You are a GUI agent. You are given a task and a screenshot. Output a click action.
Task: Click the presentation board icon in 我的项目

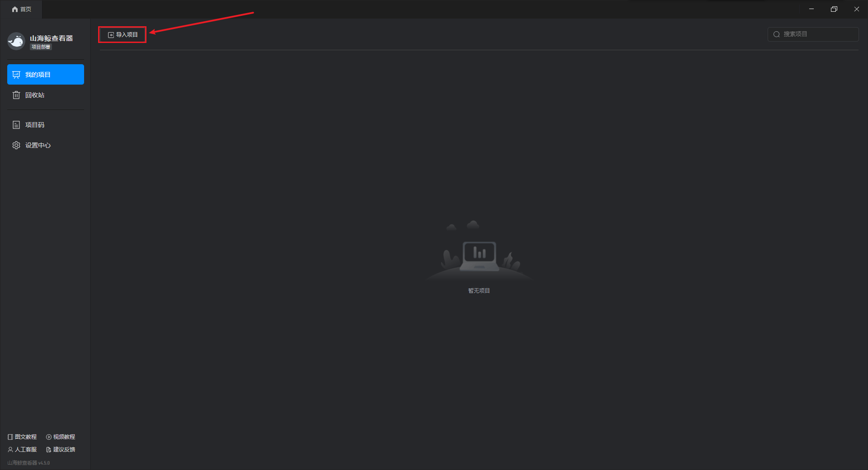(x=16, y=75)
